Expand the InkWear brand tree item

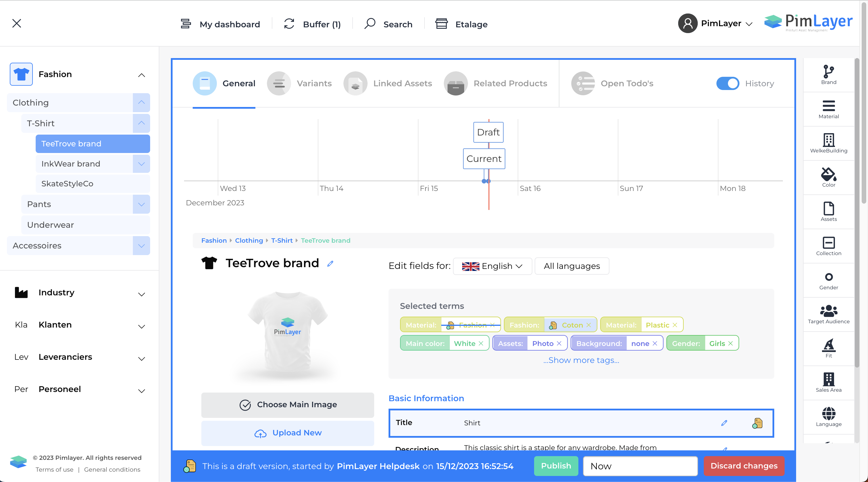[141, 164]
